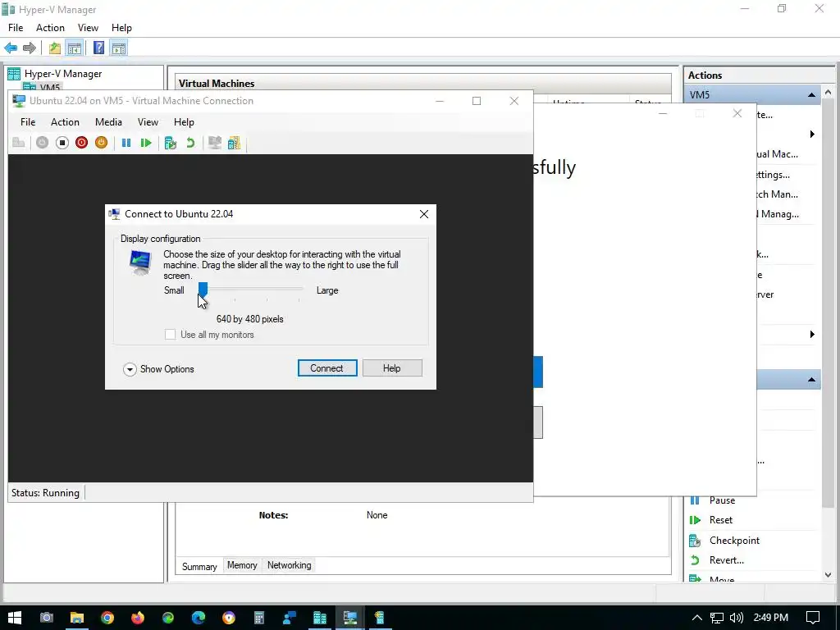Viewport: 840px width, 630px height.
Task: Click the orange Save state toolbar icon
Action: [x=101, y=143]
